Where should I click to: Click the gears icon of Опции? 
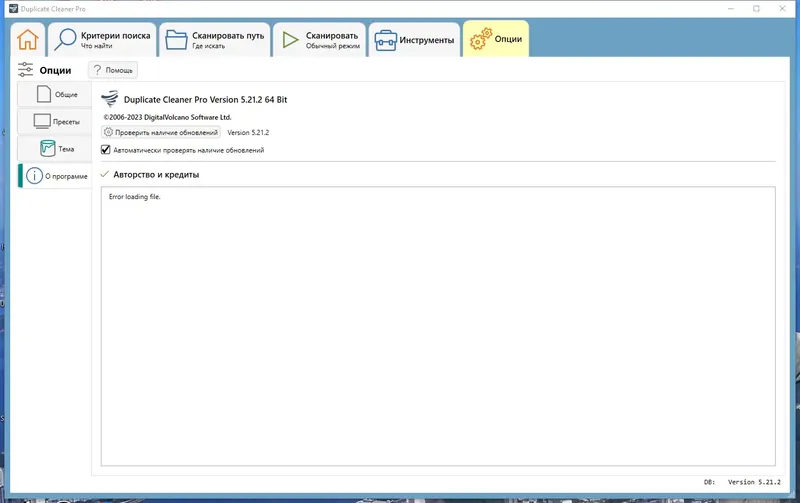tap(481, 39)
